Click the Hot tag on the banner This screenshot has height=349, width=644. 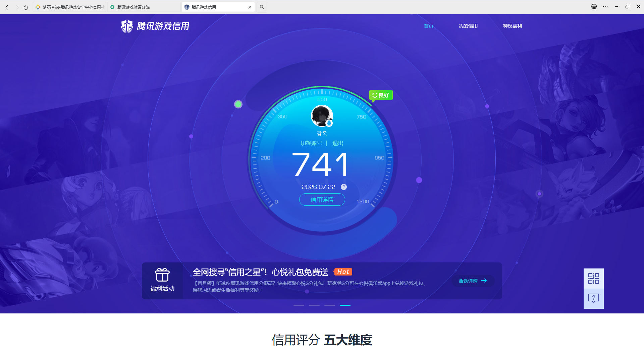point(343,272)
